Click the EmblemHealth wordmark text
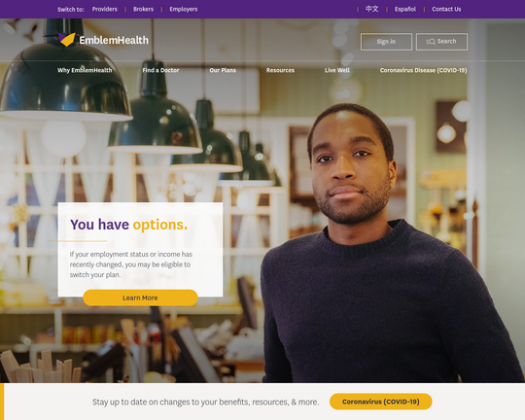The height and width of the screenshot is (420, 525). point(114,40)
